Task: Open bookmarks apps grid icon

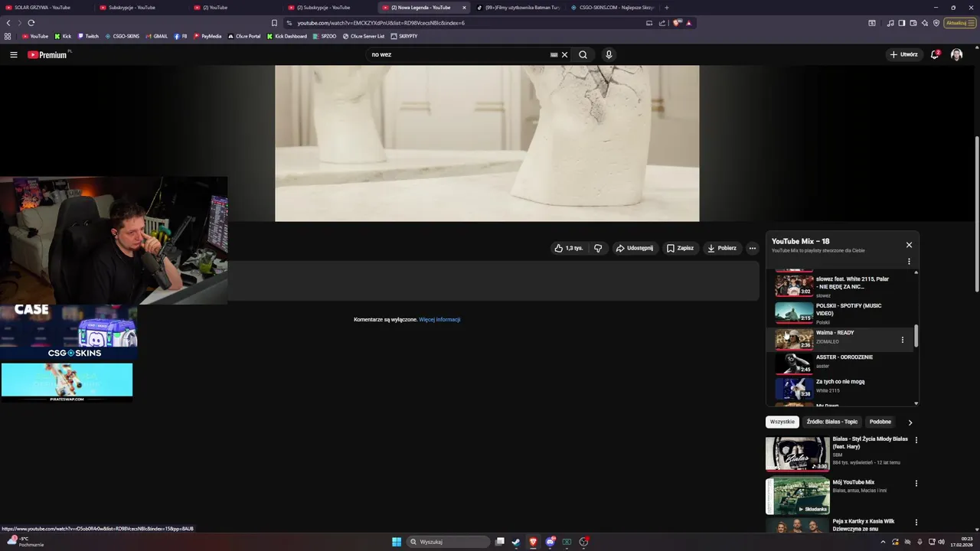Action: coord(8,36)
